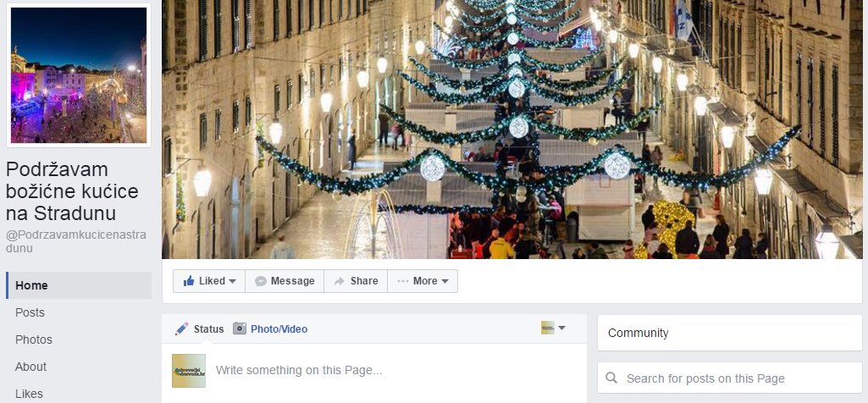Click the Dubrovački dnevnik avatar in composer

click(189, 370)
